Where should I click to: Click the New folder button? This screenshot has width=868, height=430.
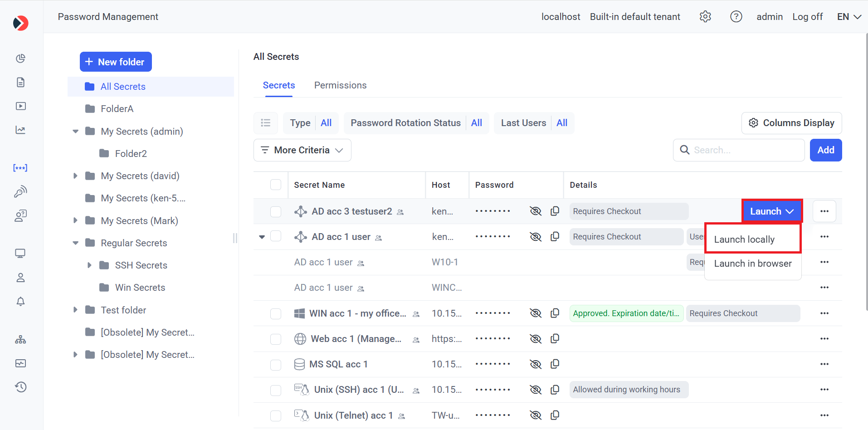point(116,62)
